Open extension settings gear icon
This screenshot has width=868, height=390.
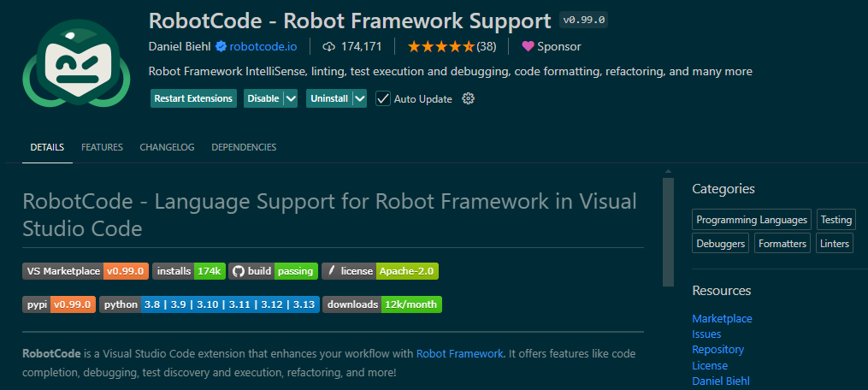tap(468, 98)
